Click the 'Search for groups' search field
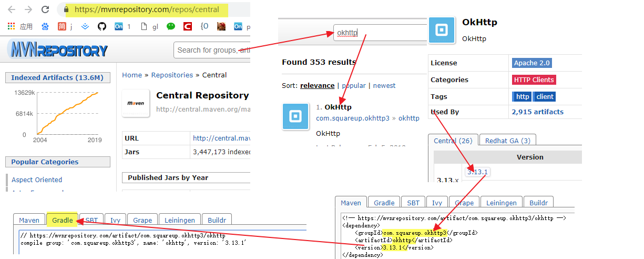The image size is (644, 259). point(212,50)
